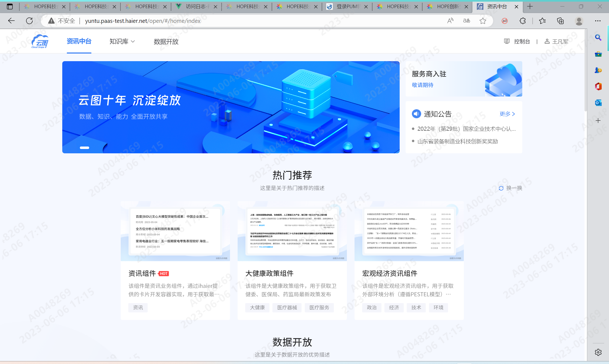
Task: Click the 医疗服务 tag
Action: (319, 307)
